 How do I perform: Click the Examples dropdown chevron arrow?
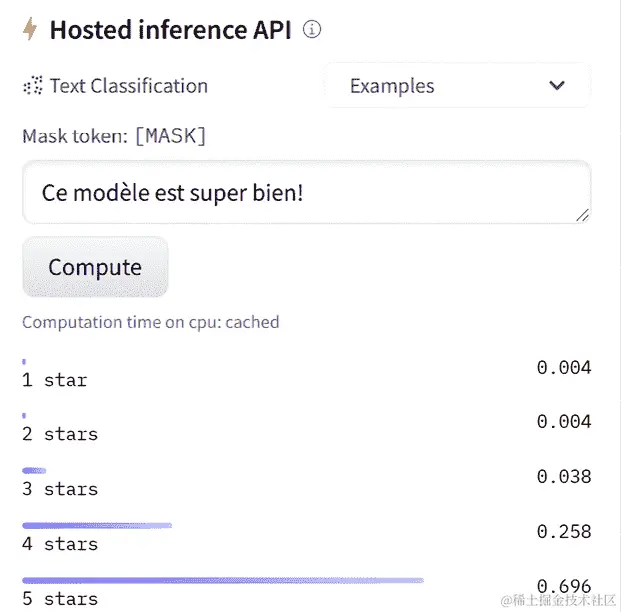click(x=557, y=86)
